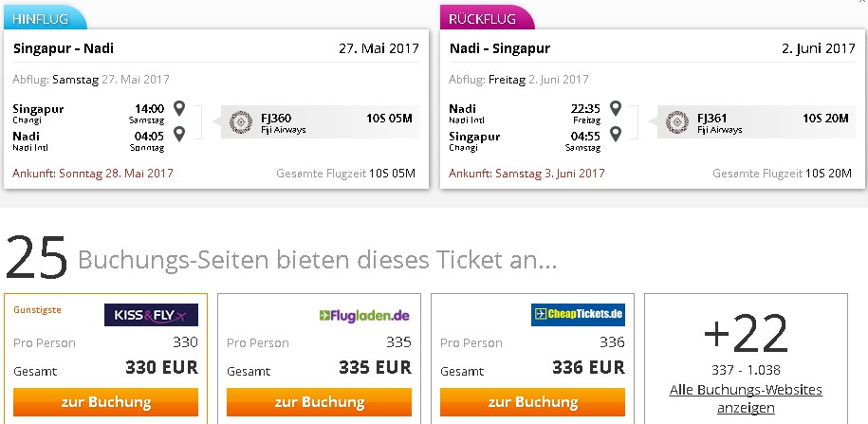Click the Flugladen.de logo

(x=364, y=316)
